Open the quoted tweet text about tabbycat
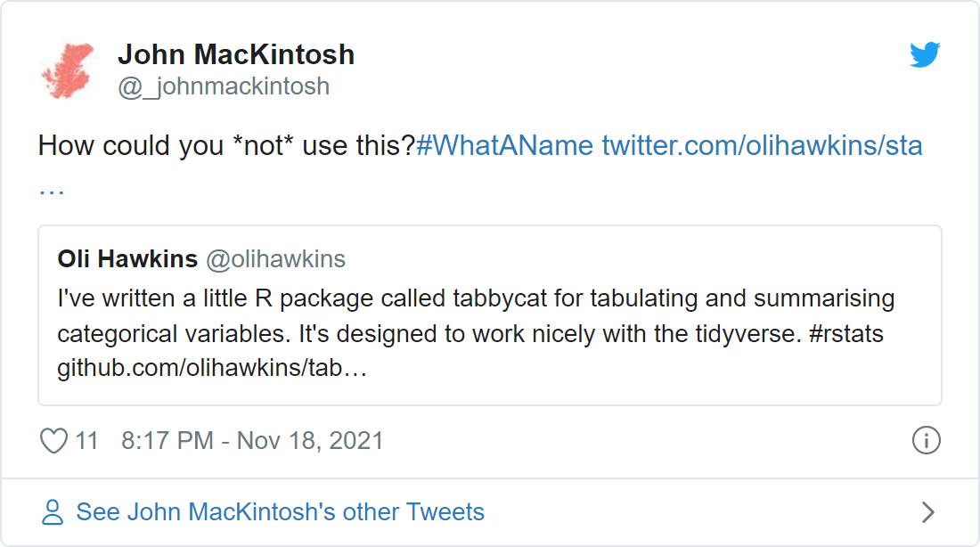 click(x=476, y=332)
